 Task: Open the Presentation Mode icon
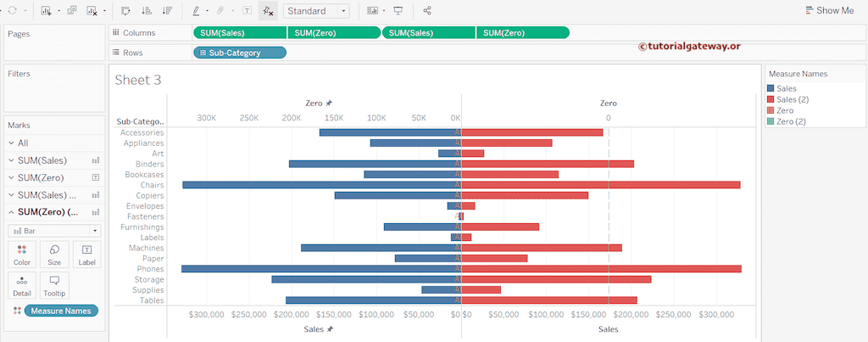(x=398, y=11)
